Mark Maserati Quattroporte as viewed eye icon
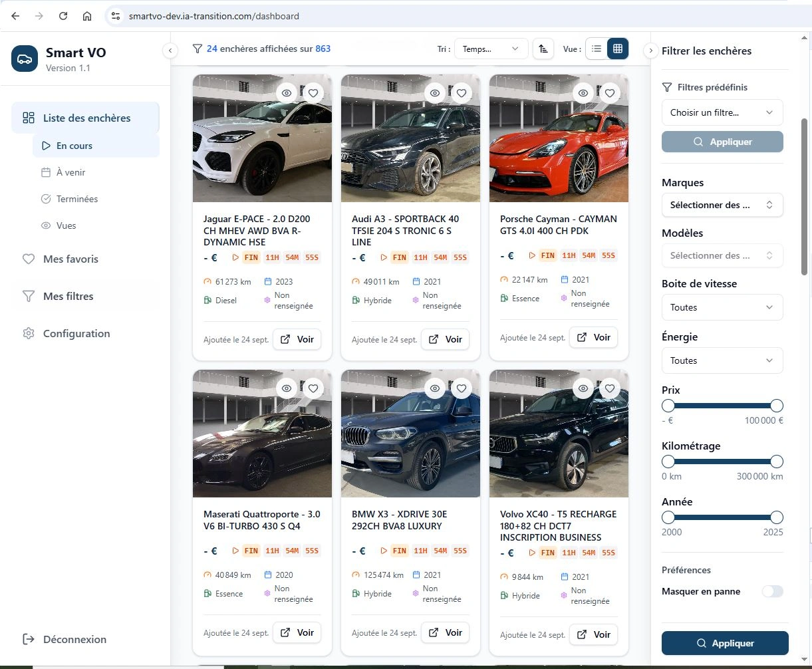This screenshot has width=812, height=669. [287, 389]
